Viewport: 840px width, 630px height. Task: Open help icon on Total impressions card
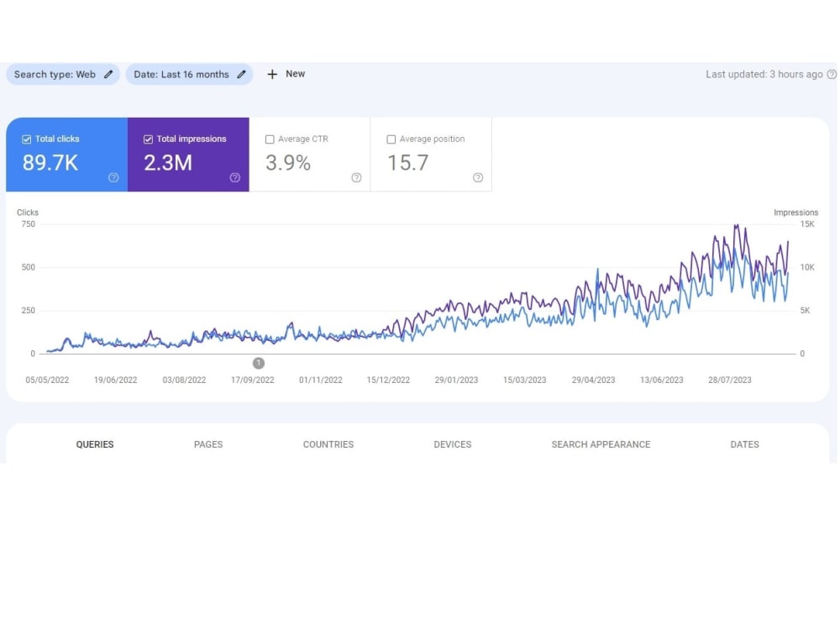[x=235, y=178]
